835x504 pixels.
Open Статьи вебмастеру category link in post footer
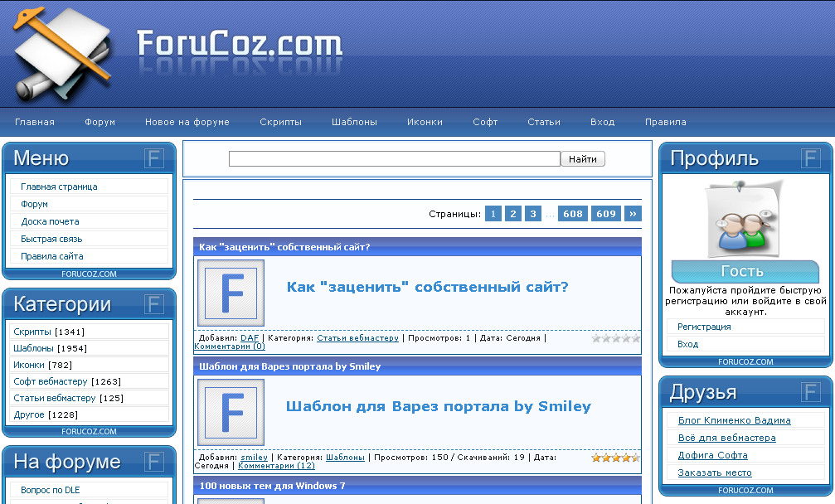pos(357,338)
